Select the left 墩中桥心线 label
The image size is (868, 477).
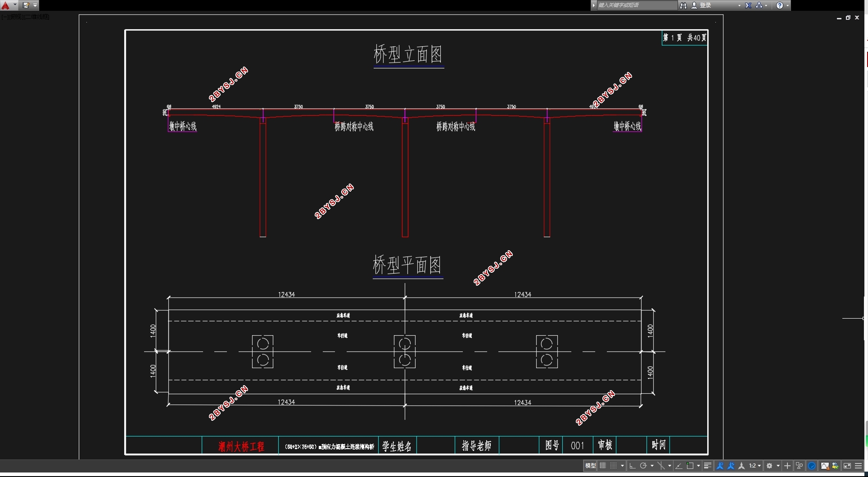tap(183, 126)
